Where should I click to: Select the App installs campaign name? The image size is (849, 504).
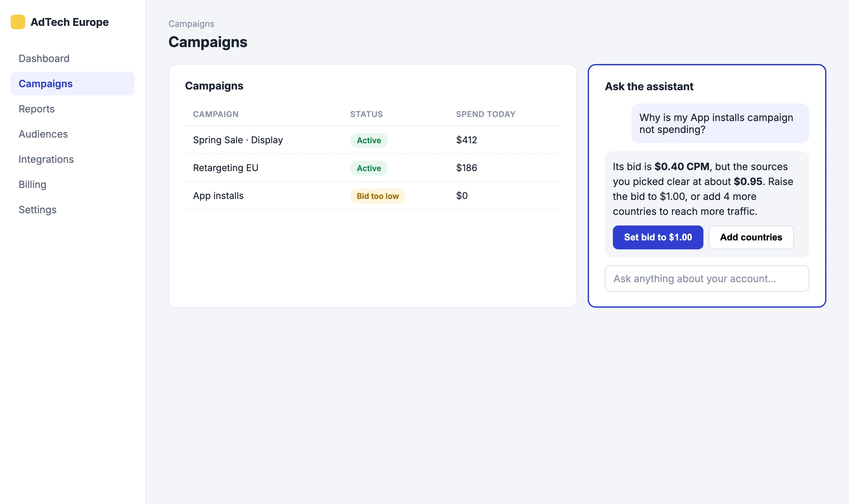[218, 196]
